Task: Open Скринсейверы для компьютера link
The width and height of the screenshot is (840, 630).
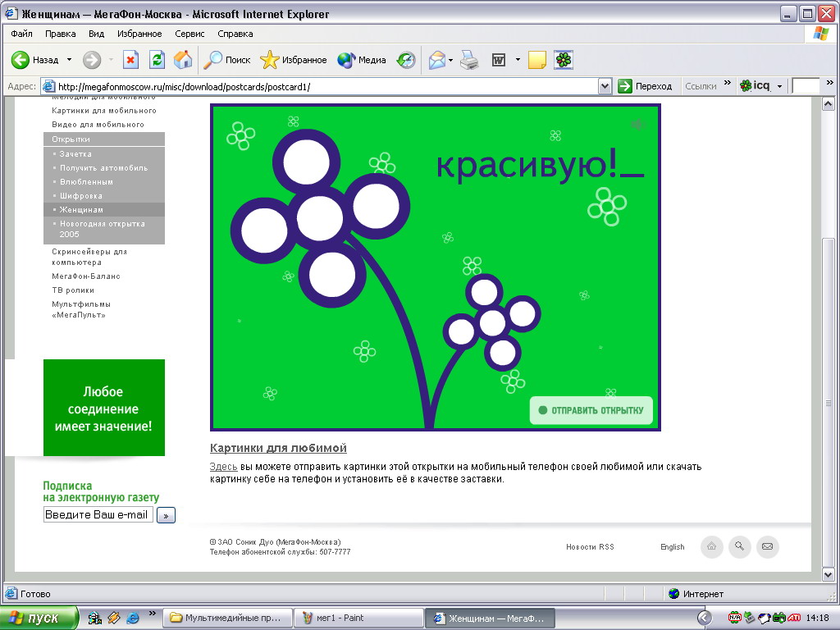Action: tap(89, 257)
